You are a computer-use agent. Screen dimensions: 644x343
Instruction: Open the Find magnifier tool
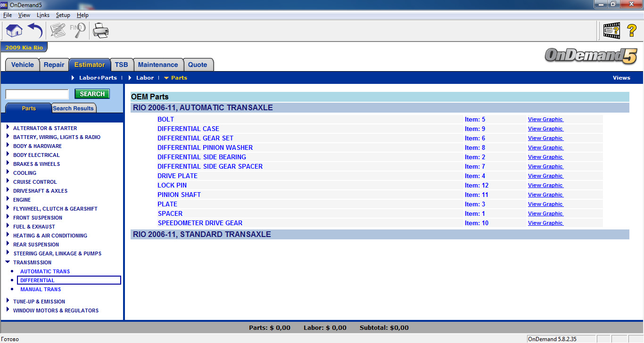pos(78,31)
